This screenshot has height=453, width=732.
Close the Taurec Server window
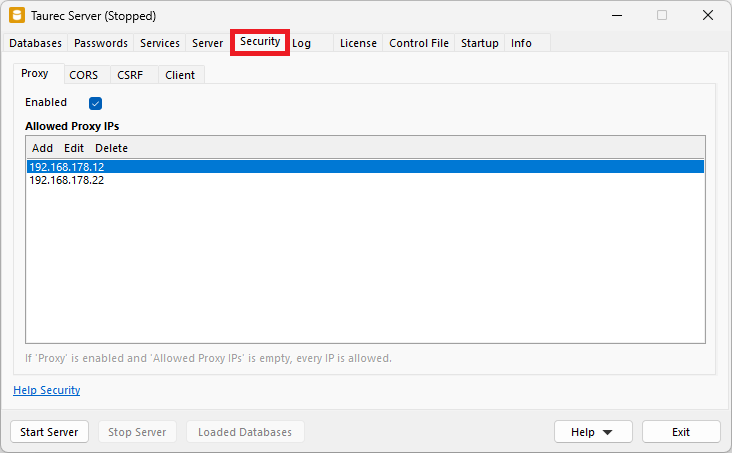point(708,15)
